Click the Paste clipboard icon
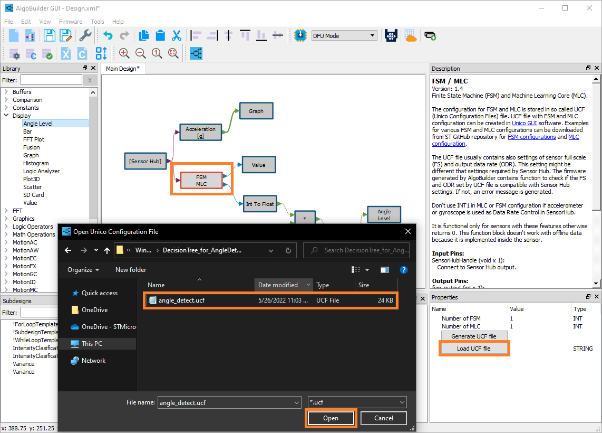602x433 pixels. (x=160, y=35)
